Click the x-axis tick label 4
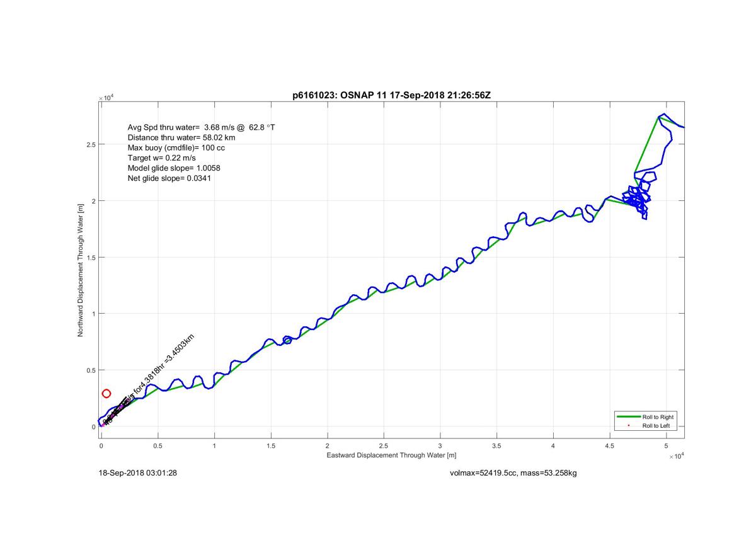The width and height of the screenshot is (756, 560). [553, 446]
